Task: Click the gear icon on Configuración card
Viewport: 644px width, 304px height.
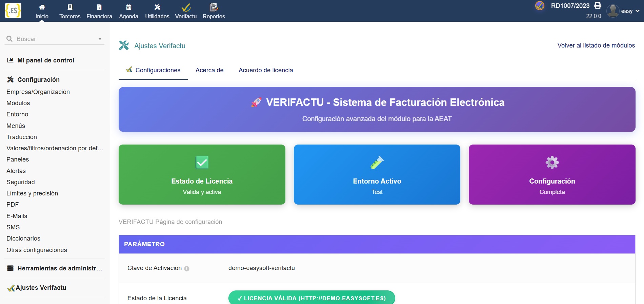Action: click(552, 162)
